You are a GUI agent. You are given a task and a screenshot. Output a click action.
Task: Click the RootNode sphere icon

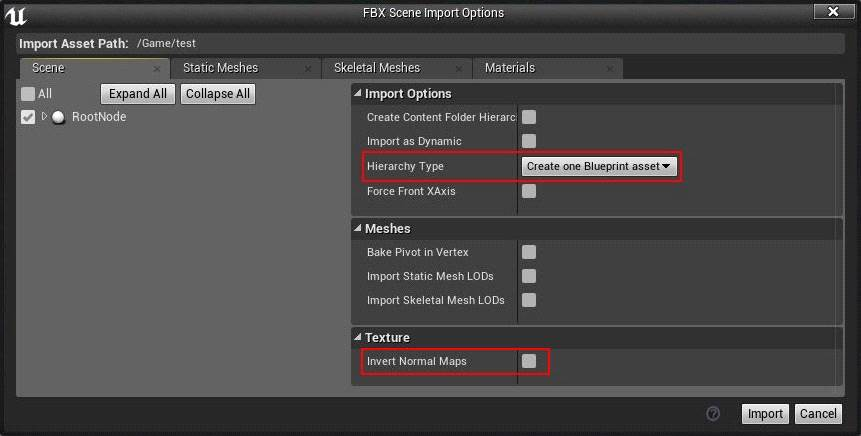point(59,117)
